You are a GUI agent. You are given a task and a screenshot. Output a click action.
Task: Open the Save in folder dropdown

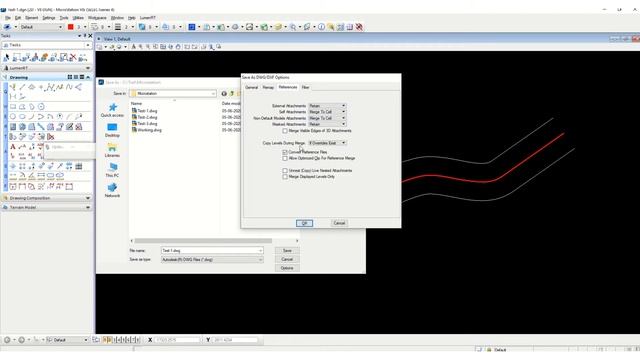point(173,93)
